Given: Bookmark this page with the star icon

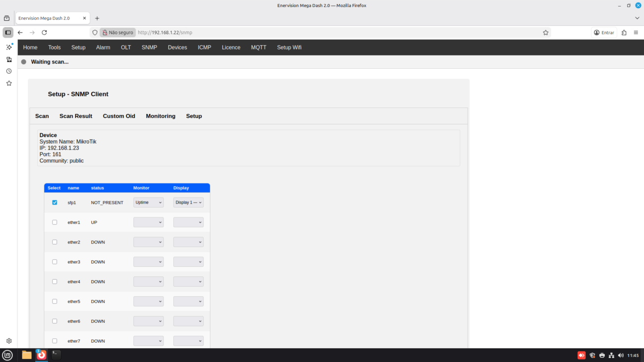Looking at the screenshot, I should point(545,33).
